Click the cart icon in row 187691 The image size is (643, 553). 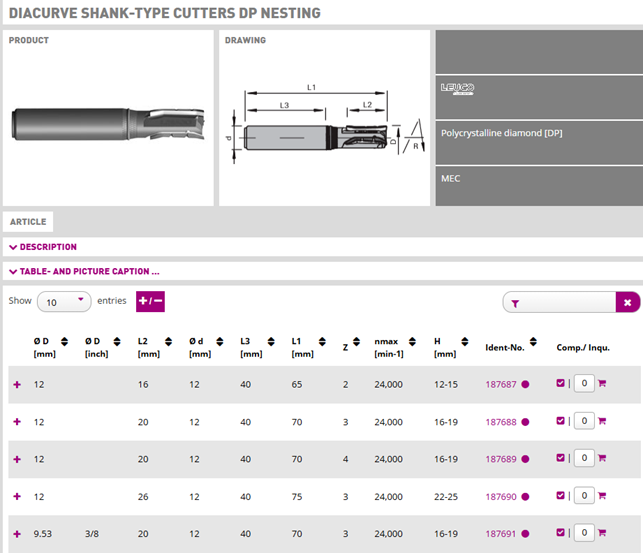pyautogui.click(x=602, y=533)
